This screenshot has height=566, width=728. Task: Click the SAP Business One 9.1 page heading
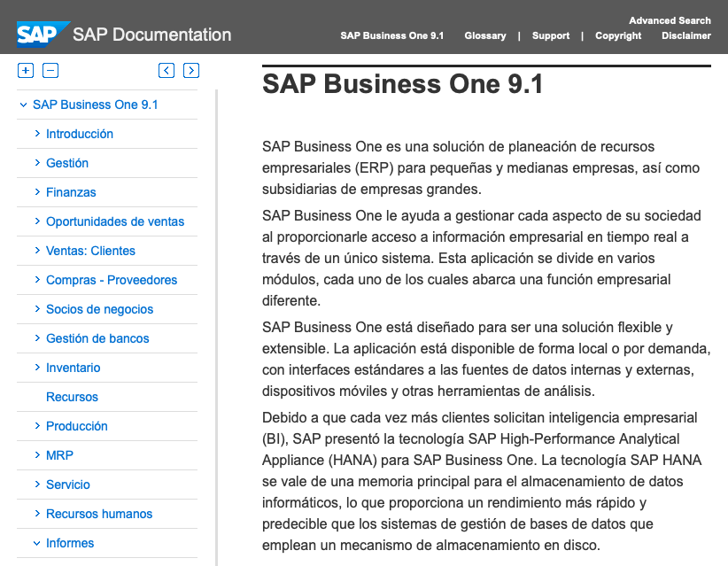tap(403, 84)
